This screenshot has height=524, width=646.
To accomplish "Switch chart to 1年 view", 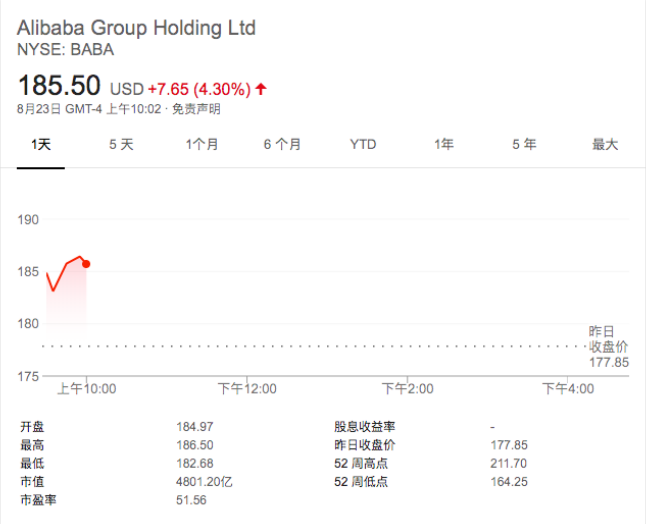I will click(444, 145).
